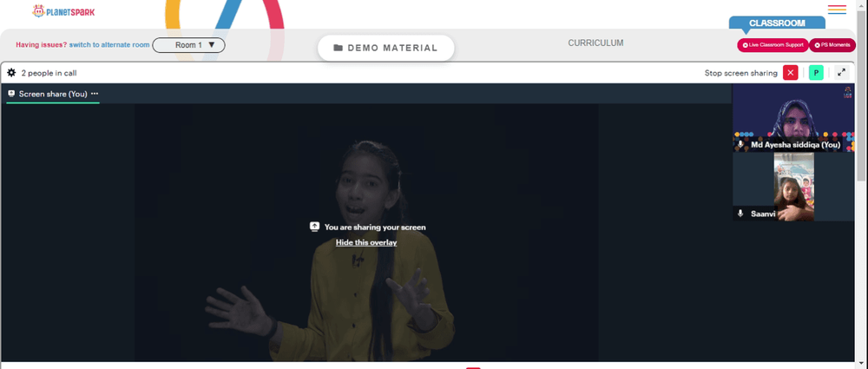Screen dimensions: 868x369
Task: Open the DEMO MATERIAL tab
Action: [x=386, y=49]
